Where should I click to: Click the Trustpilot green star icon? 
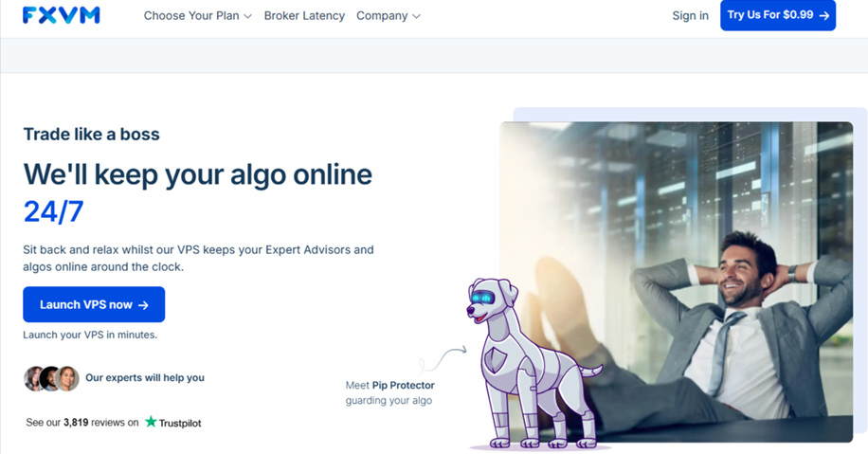151,422
